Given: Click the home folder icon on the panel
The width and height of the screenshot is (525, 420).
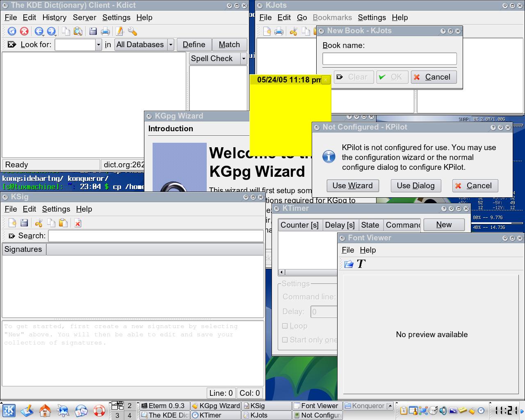Looking at the screenshot, I should pos(45,410).
